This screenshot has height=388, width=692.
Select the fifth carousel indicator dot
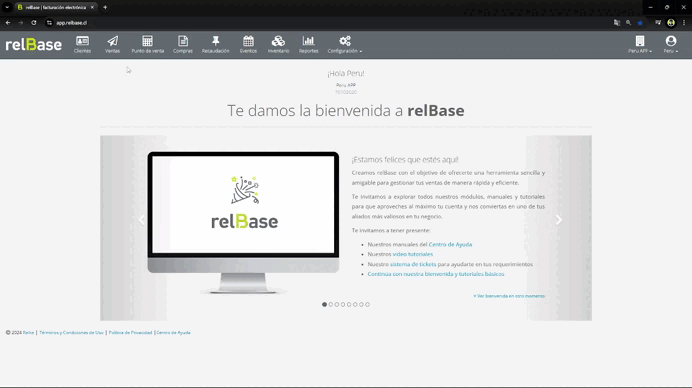click(349, 305)
